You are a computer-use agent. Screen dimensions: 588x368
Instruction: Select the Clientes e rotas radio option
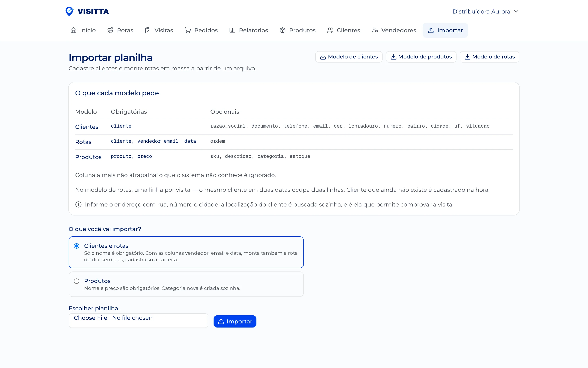pyautogui.click(x=77, y=246)
